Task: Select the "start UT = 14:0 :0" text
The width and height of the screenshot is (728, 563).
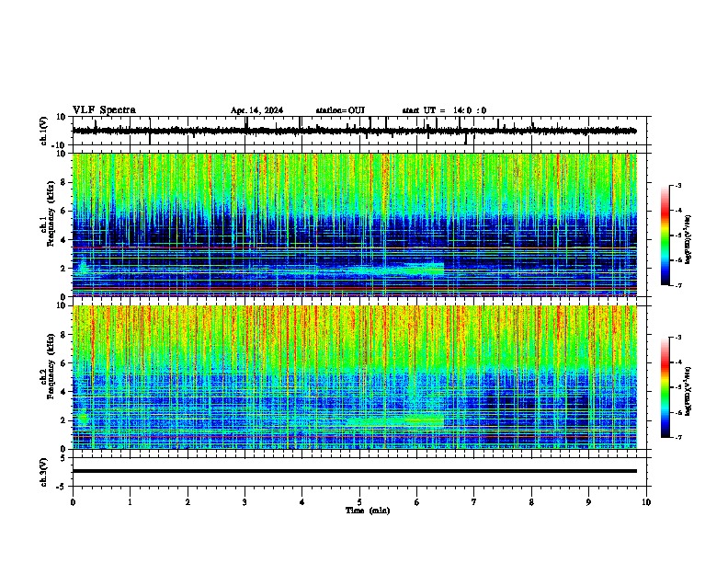Action: 444,110
